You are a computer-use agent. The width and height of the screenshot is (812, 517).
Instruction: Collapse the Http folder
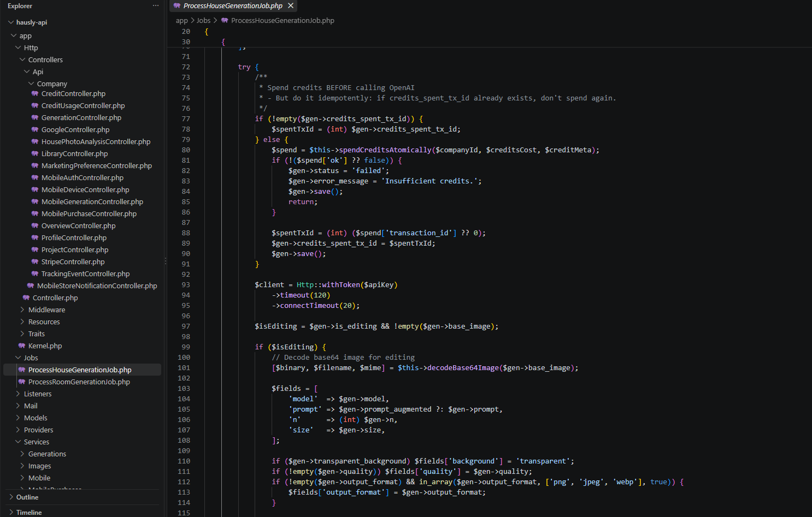click(x=18, y=48)
